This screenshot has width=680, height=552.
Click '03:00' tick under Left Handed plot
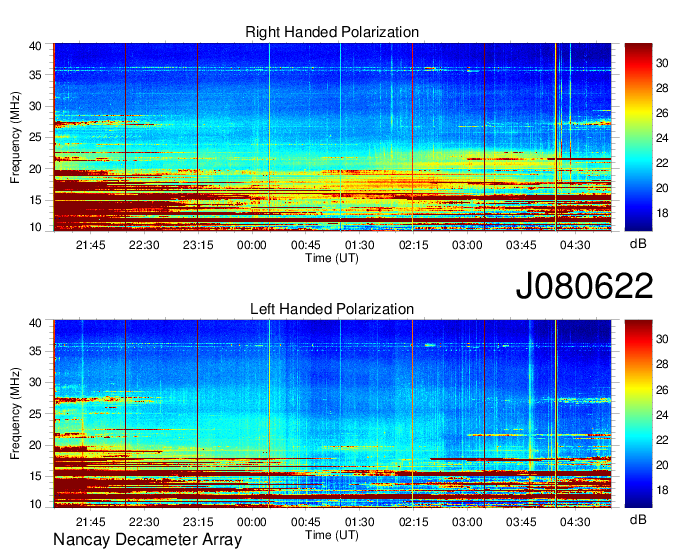tap(467, 522)
